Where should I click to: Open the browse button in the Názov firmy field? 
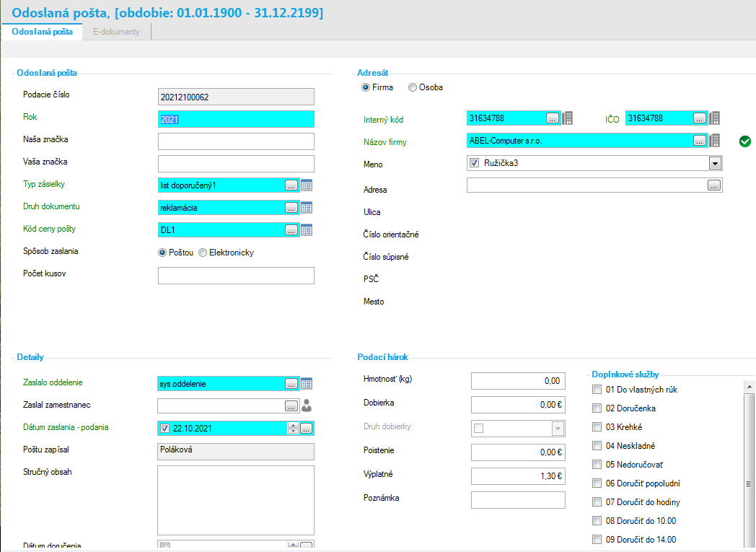(x=700, y=140)
